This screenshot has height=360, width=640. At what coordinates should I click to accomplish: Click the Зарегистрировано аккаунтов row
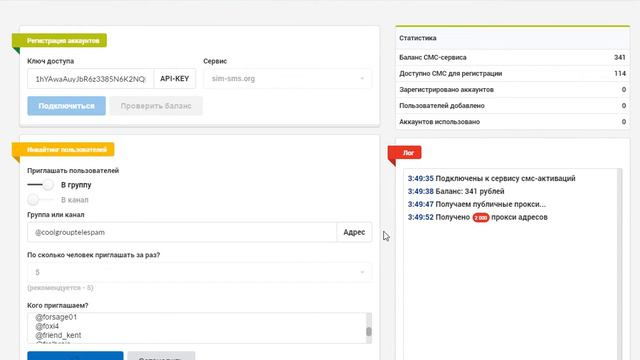tap(512, 89)
